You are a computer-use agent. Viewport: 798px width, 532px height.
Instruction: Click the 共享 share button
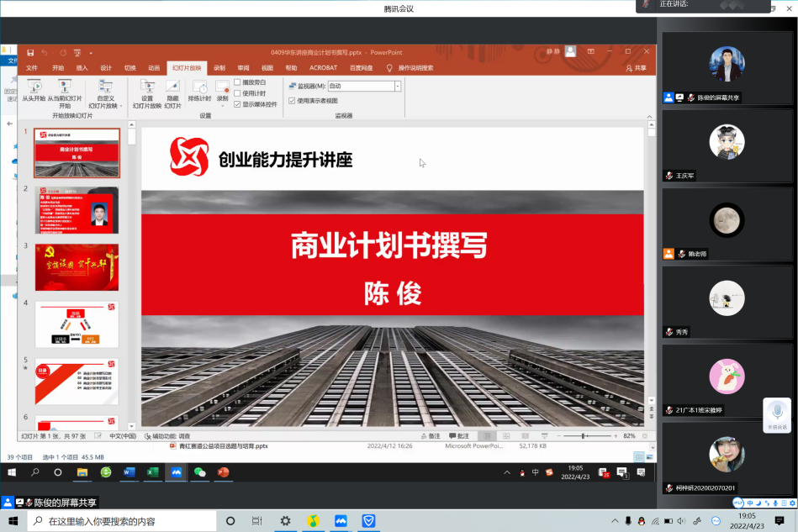[636, 68]
